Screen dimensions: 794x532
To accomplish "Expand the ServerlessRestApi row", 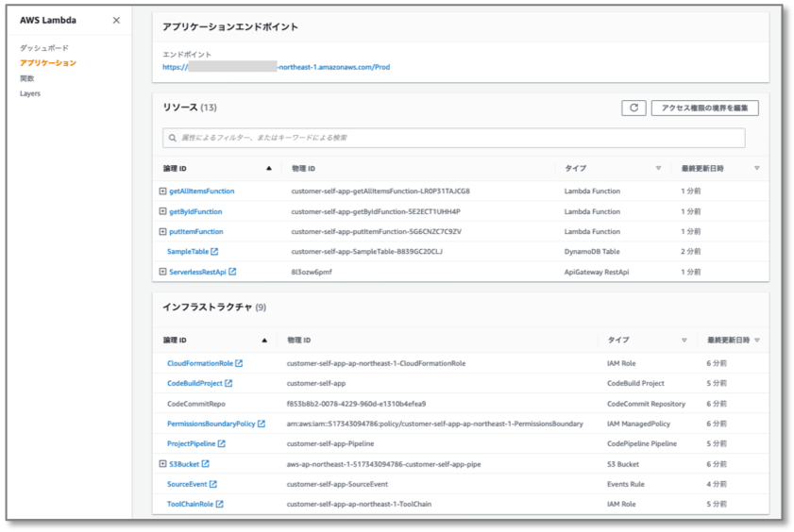I will [x=162, y=272].
